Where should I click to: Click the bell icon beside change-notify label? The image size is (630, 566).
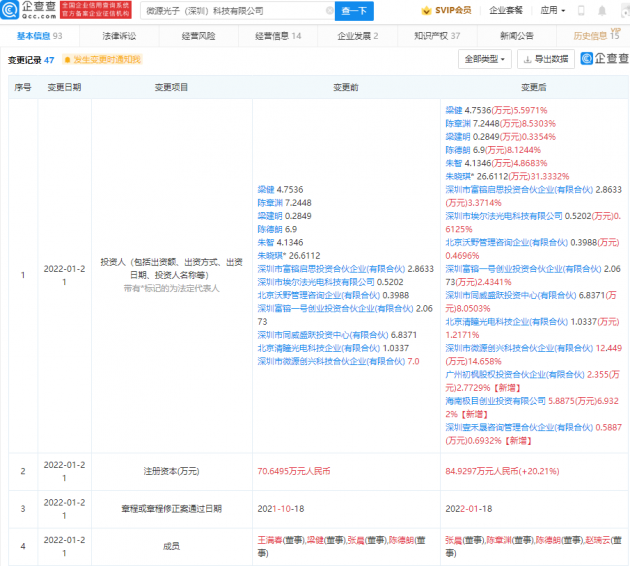[67, 60]
